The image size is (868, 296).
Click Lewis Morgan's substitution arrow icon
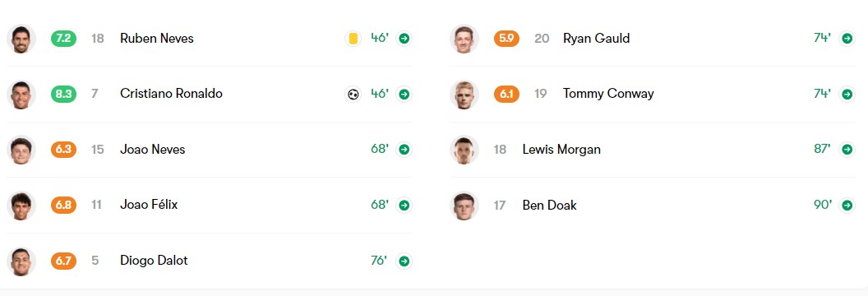point(847,150)
